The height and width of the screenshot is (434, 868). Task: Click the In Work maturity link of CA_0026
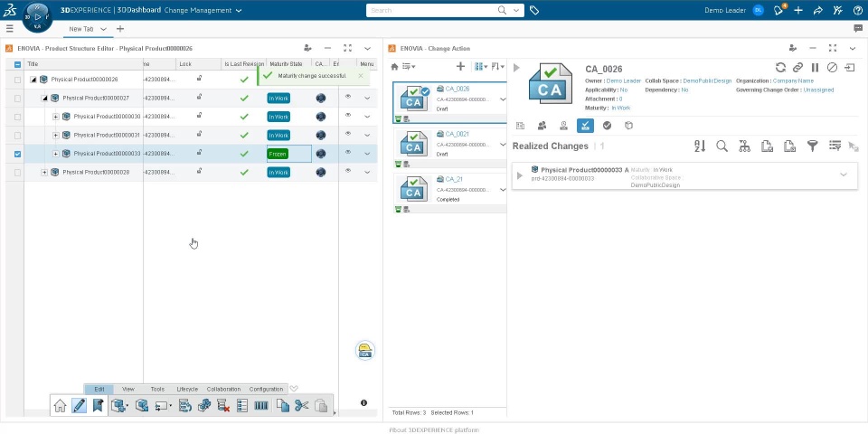point(620,108)
